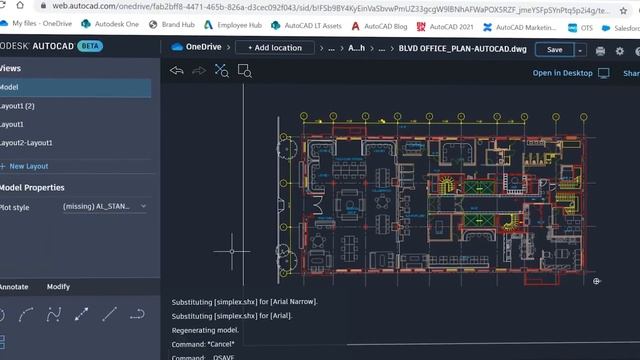This screenshot has height=360, width=640.
Task: Switch to the Annotate tab
Action: (x=14, y=287)
